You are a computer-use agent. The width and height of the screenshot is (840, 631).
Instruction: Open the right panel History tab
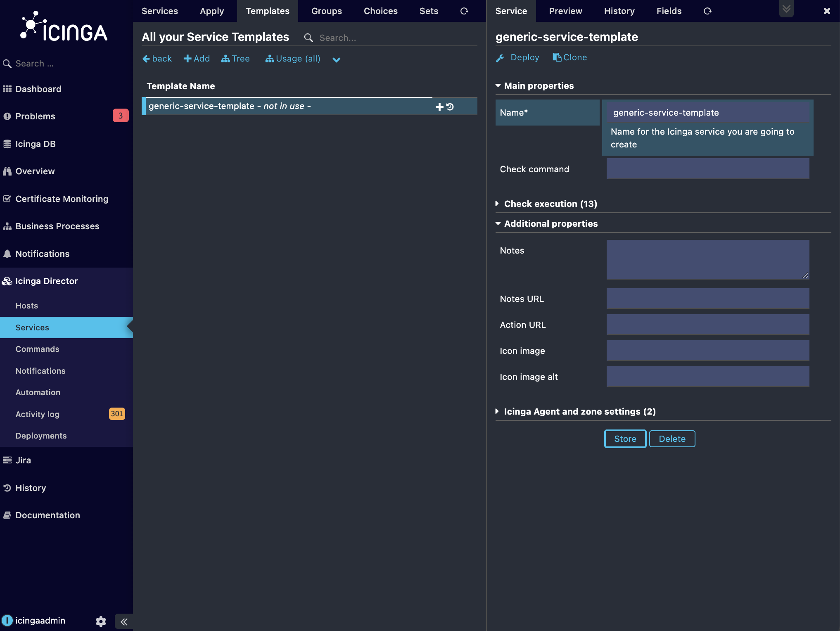pyautogui.click(x=619, y=11)
